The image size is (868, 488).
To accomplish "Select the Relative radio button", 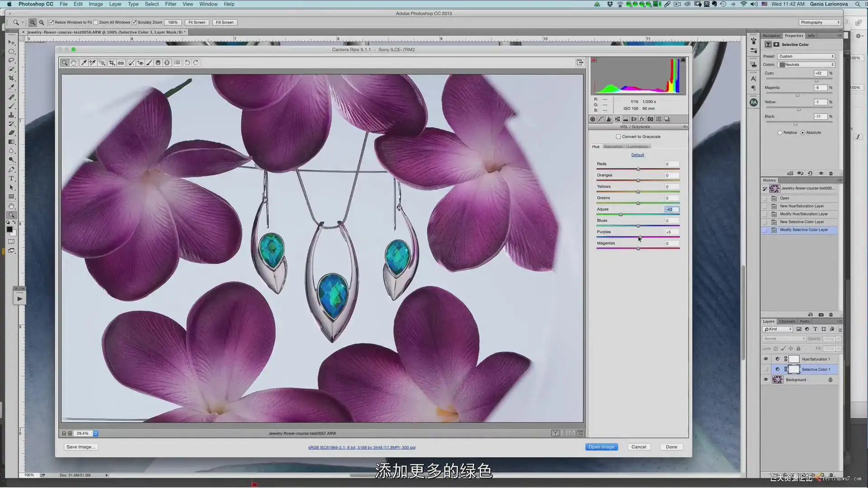I will coord(780,133).
